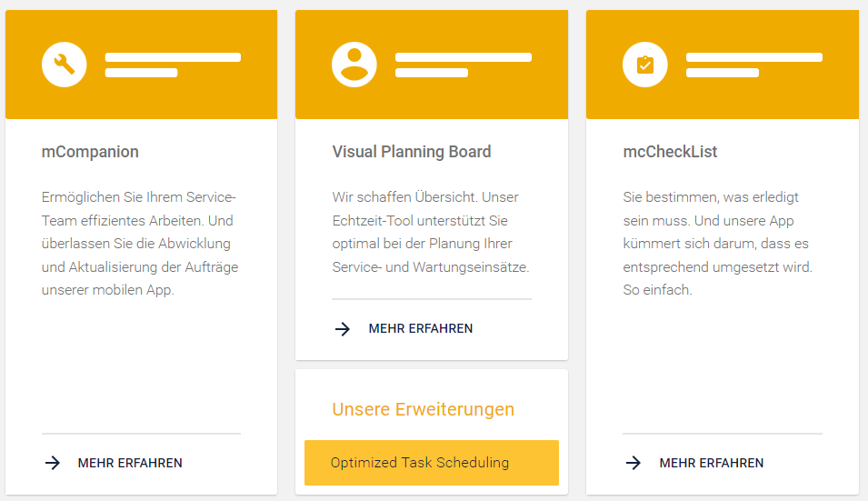Click the Unsere Erweiterungen heading
Viewport: 868px width, 501px height.
423,409
